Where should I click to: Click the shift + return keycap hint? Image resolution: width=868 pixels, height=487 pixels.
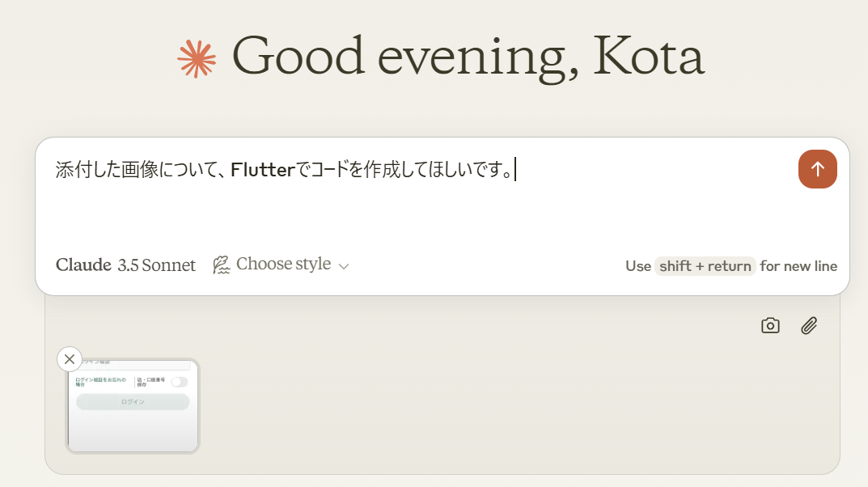pyautogui.click(x=705, y=266)
